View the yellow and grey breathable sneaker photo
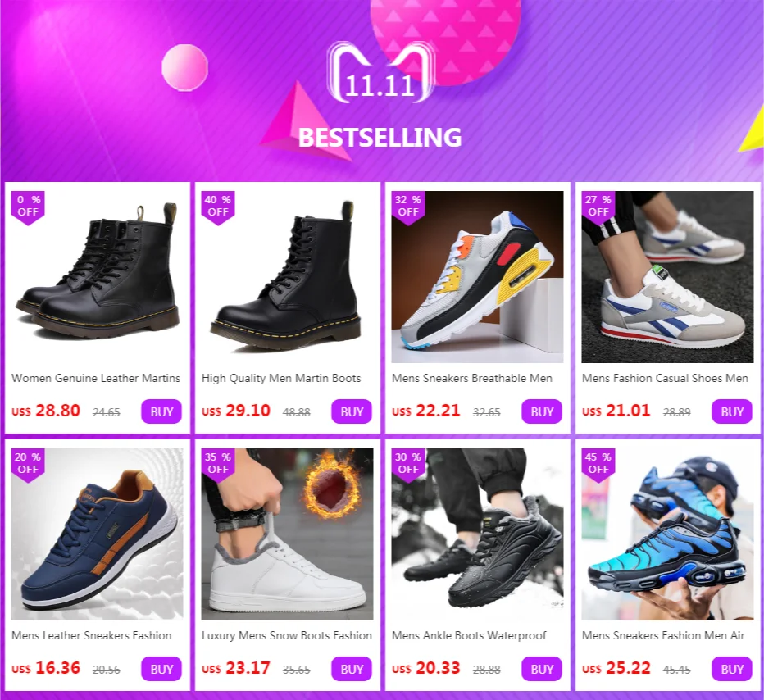Image resolution: width=764 pixels, height=700 pixels. tap(477, 277)
